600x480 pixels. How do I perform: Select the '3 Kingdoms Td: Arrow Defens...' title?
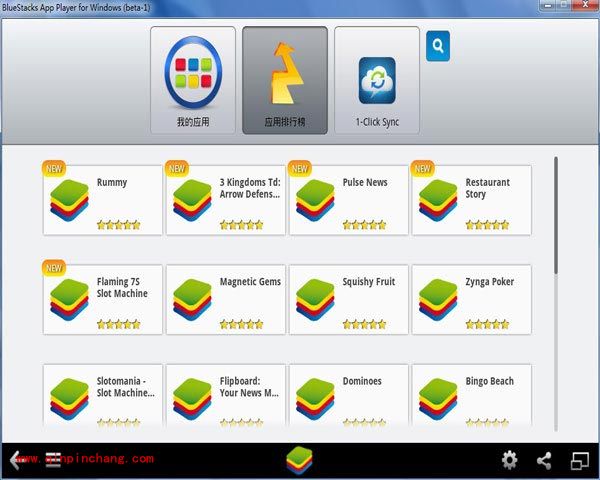pyautogui.click(x=250, y=188)
